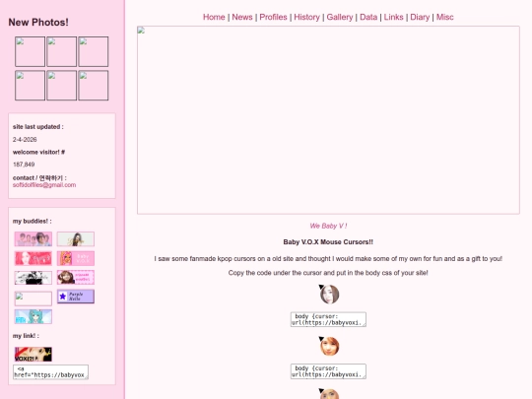Open middle new photo thumbnail in top row

(x=61, y=51)
